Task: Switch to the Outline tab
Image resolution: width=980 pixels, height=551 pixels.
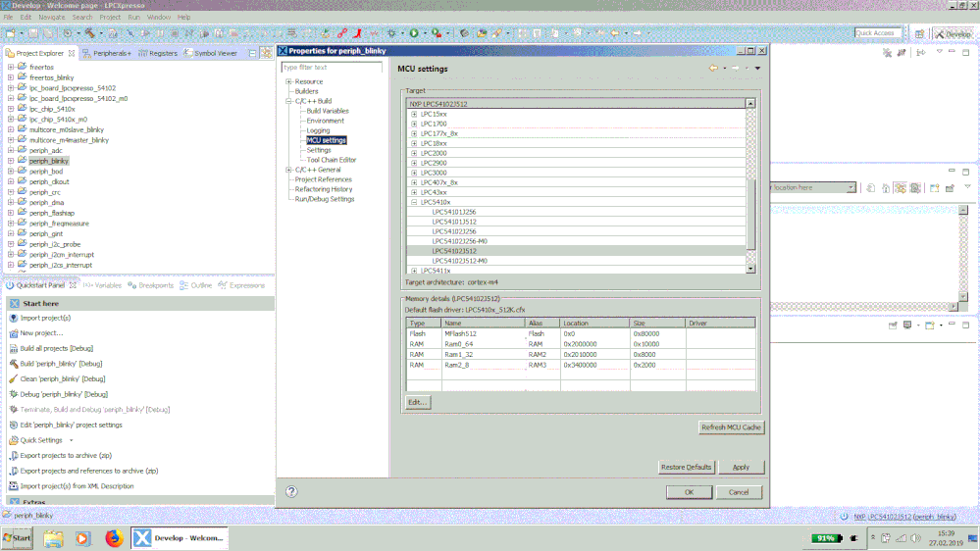Action: [195, 285]
